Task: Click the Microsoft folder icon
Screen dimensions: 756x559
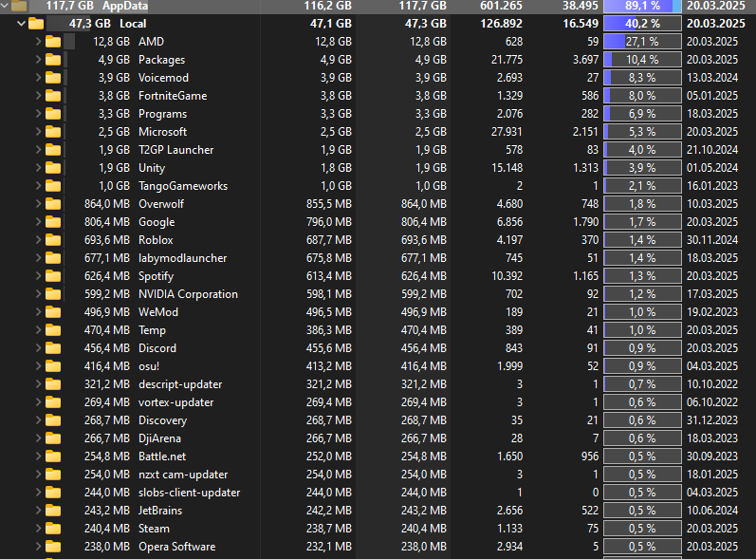Action: click(x=53, y=132)
